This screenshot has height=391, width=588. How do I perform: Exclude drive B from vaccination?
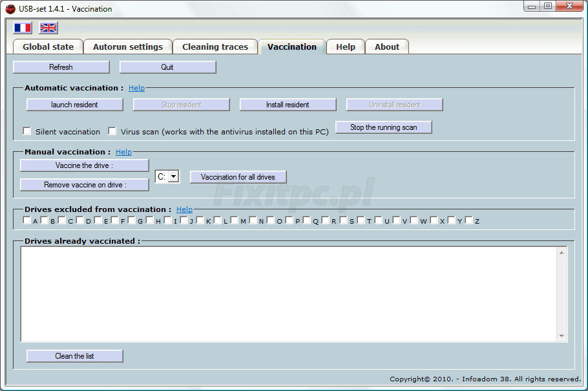[44, 220]
